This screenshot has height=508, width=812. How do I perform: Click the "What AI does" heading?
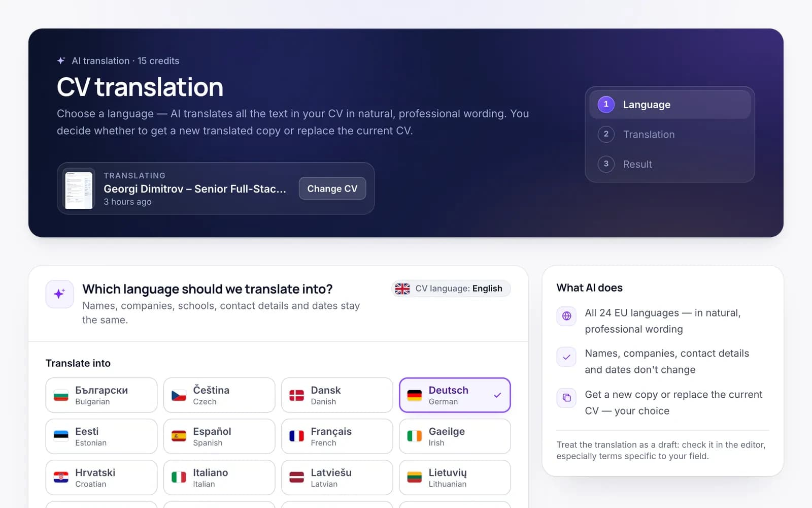coord(589,288)
